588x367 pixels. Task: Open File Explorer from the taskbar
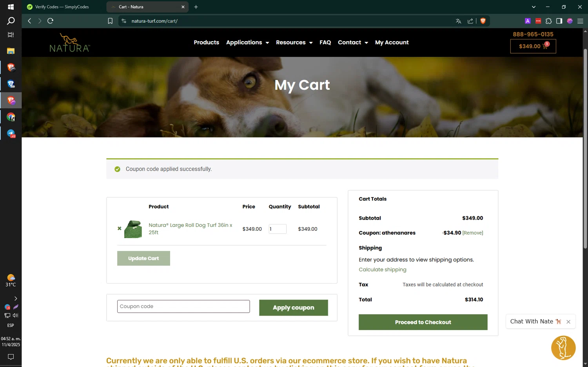[11, 51]
